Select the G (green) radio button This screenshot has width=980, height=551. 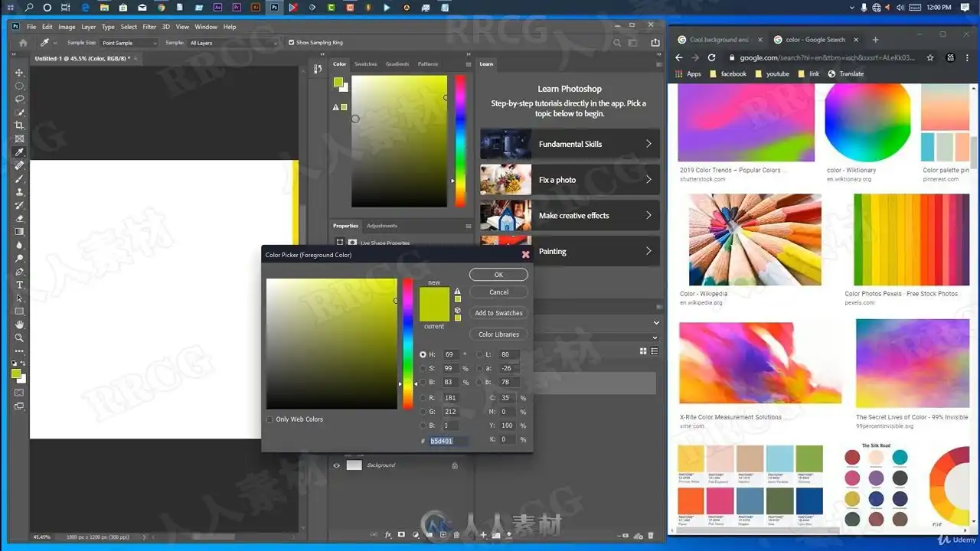(x=423, y=412)
